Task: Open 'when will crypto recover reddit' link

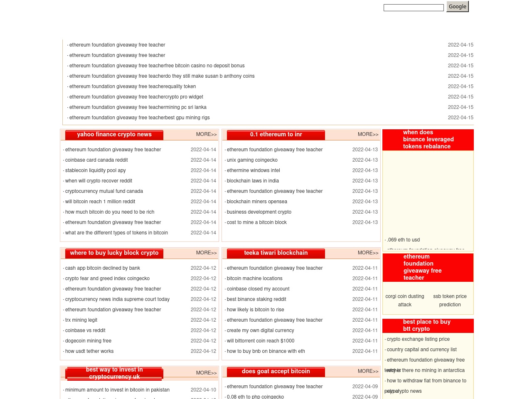Action: click(99, 181)
